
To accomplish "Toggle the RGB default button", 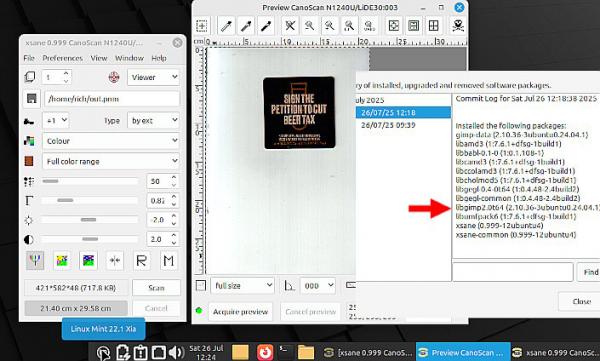I will click(x=35, y=261).
